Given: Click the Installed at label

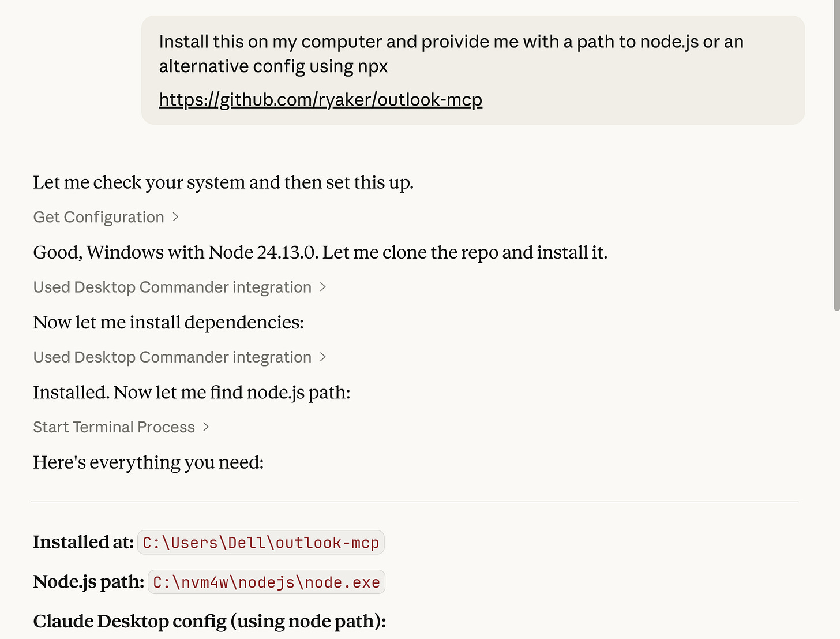Looking at the screenshot, I should tap(83, 542).
